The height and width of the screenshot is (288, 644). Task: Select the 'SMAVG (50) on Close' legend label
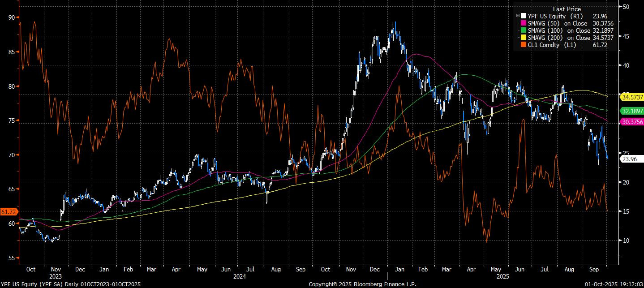pyautogui.click(x=558, y=23)
